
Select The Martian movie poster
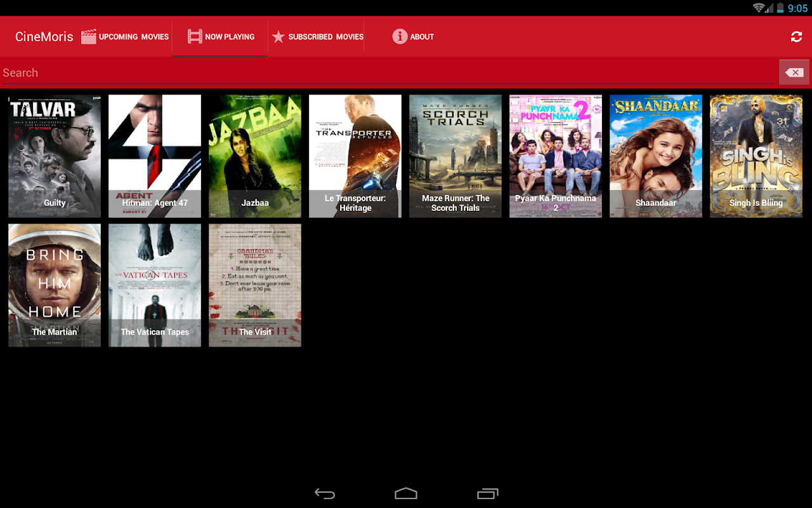coord(55,285)
